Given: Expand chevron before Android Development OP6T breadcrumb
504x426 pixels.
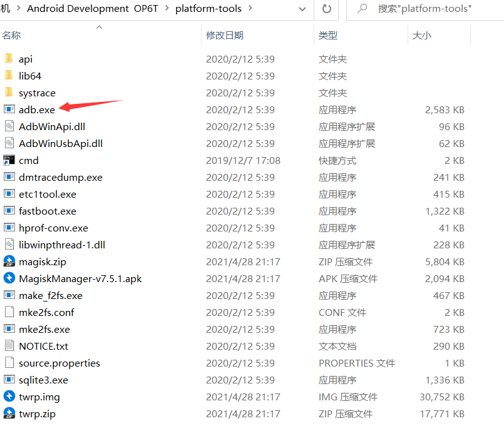Looking at the screenshot, I should coord(19,8).
